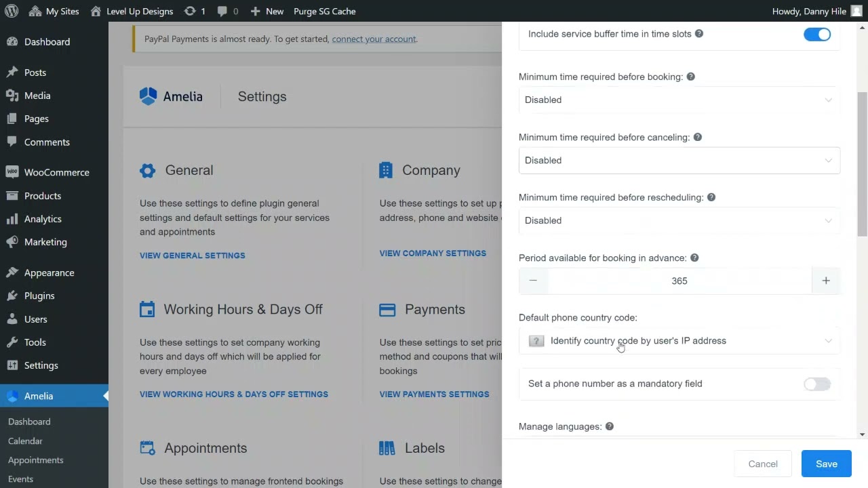
Task: Open the New content menu
Action: [x=267, y=11]
